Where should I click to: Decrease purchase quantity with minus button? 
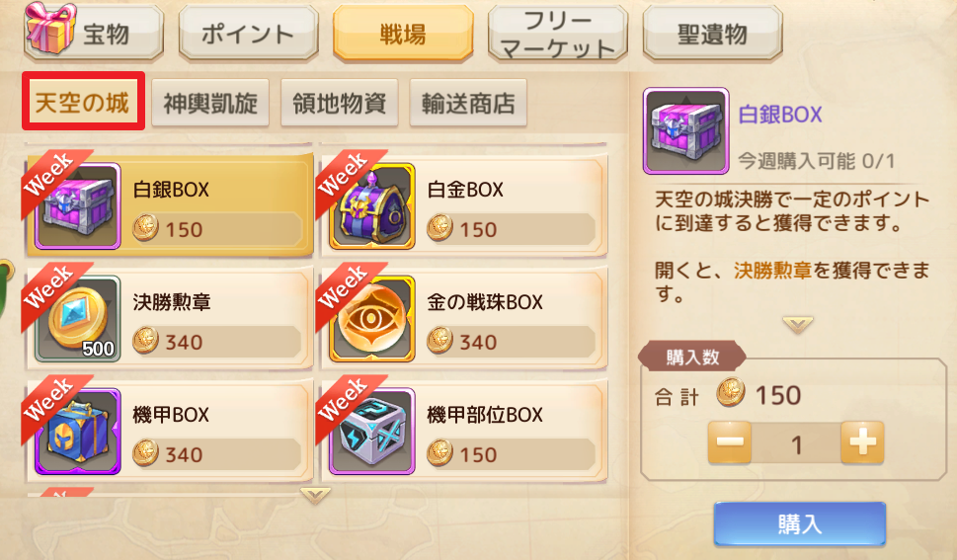click(x=729, y=441)
